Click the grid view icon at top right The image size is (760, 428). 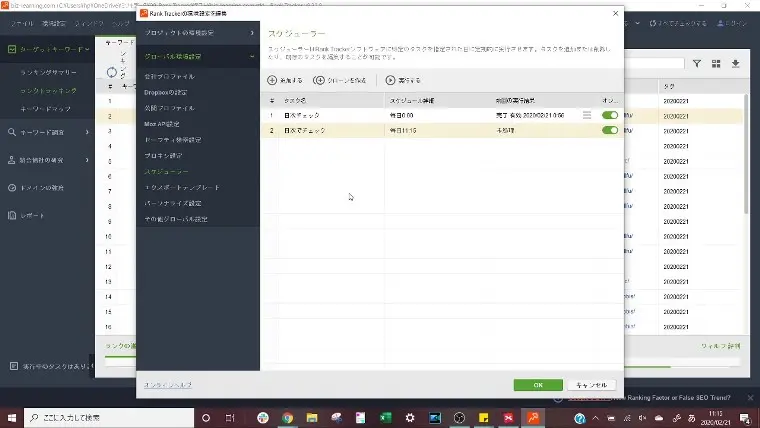click(x=716, y=63)
